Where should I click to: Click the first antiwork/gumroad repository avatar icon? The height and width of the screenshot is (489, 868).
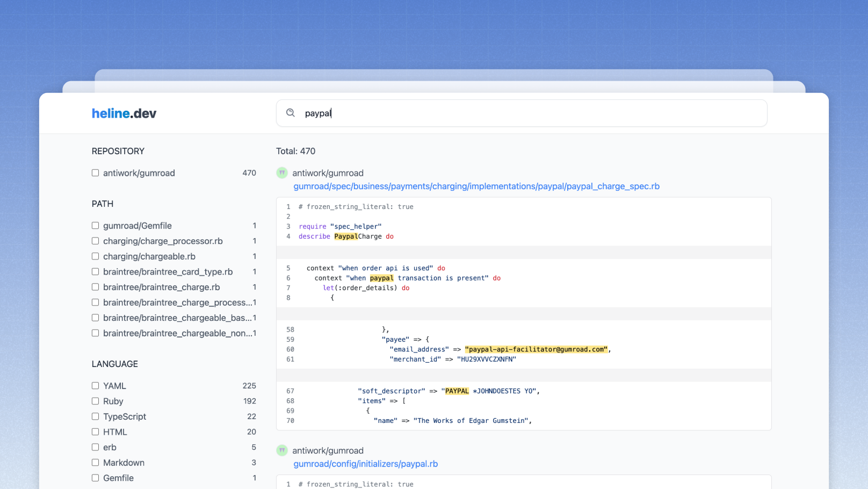coord(282,173)
